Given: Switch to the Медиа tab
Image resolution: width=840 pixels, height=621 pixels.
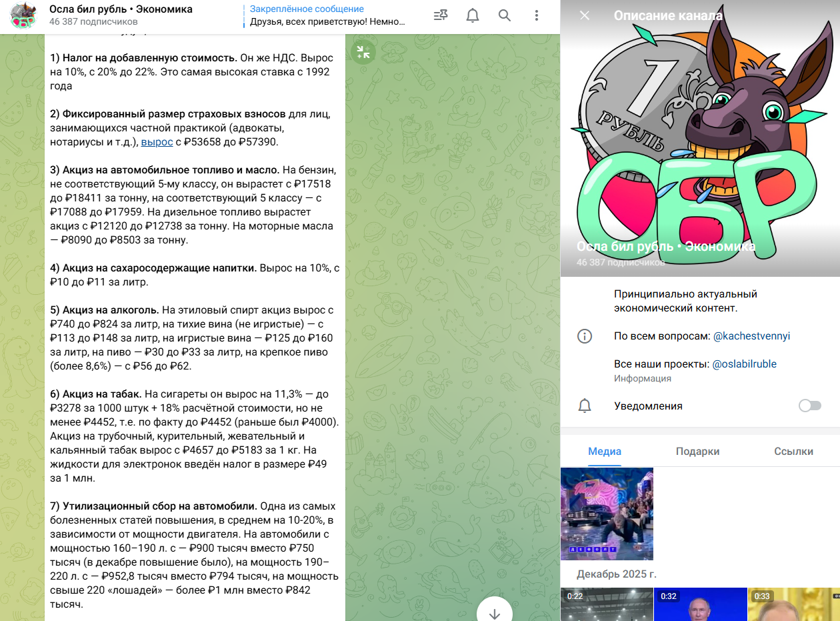Looking at the screenshot, I should (605, 452).
